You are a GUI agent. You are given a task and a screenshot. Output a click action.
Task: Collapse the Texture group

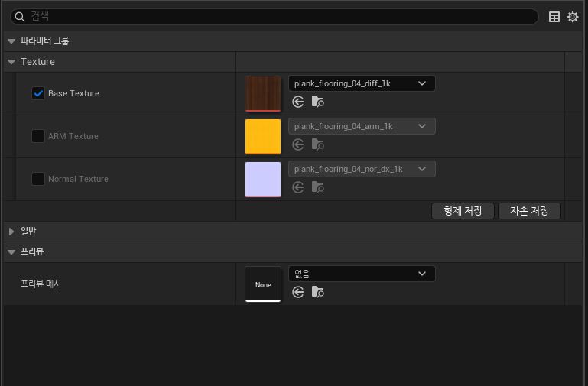click(11, 62)
